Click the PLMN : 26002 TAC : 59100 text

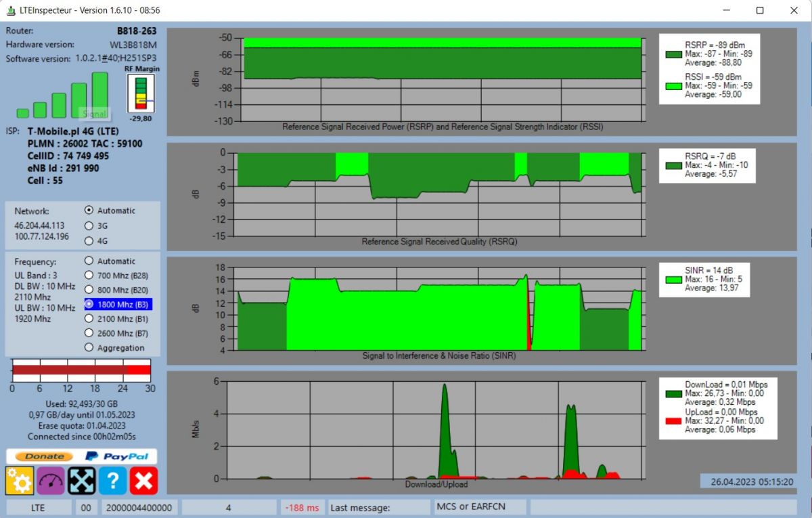coord(85,144)
